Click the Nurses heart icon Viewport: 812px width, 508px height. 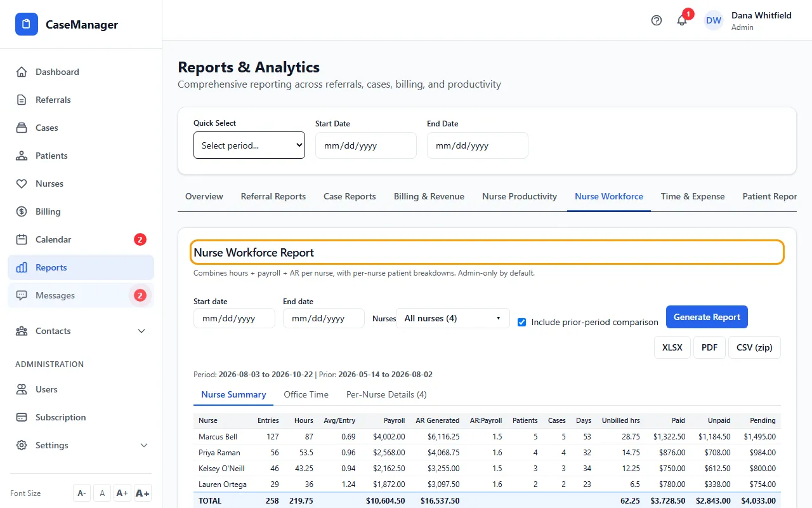click(x=22, y=184)
